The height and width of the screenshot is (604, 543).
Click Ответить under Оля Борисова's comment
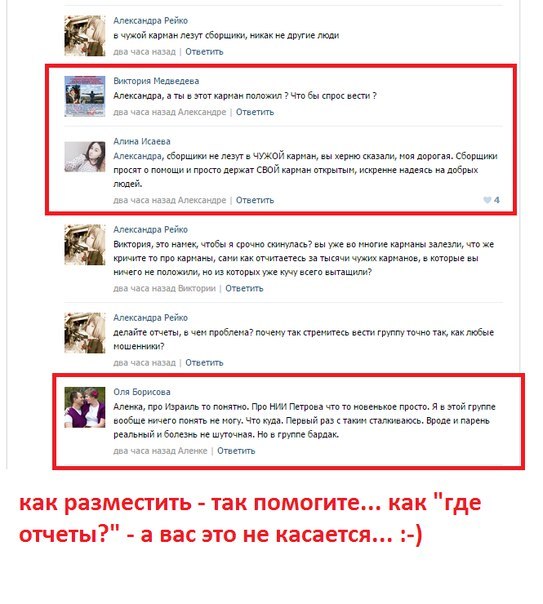pos(236,451)
